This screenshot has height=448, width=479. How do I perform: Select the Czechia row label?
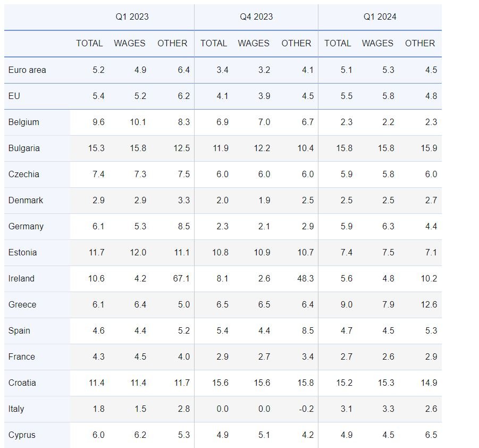(23, 174)
